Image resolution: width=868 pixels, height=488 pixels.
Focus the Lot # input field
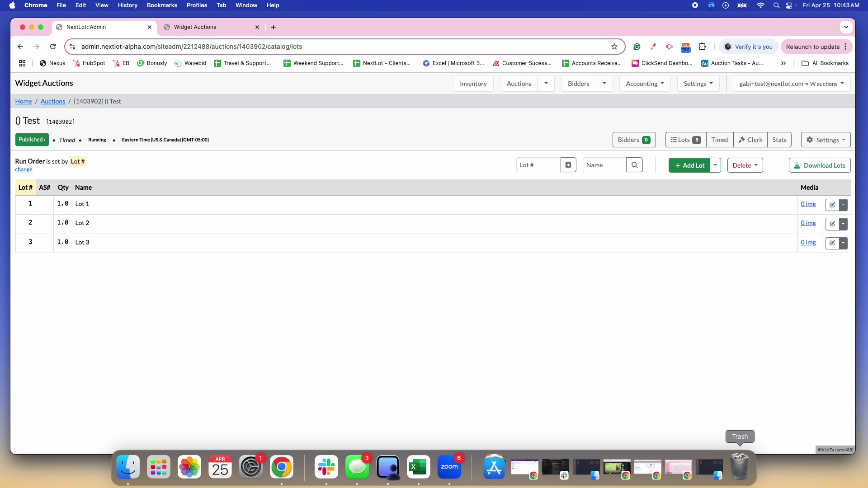tap(538, 165)
